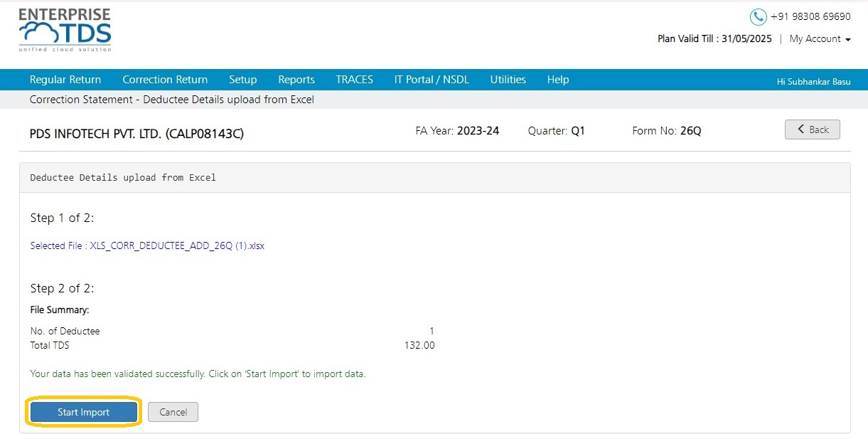
Task: Go back using the Back button
Action: (813, 129)
